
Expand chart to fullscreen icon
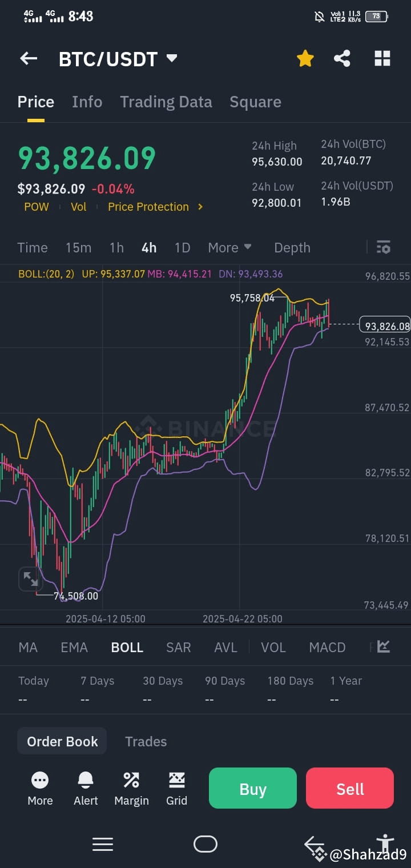click(x=31, y=580)
